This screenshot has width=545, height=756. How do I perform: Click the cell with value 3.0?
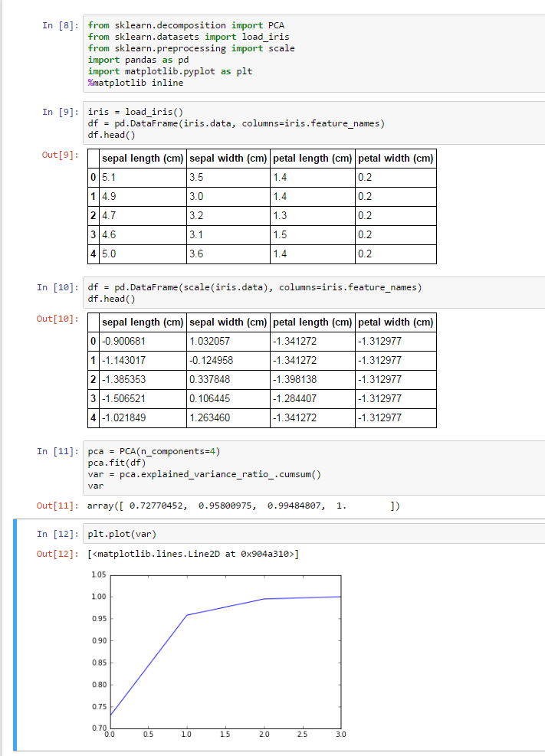pos(228,197)
